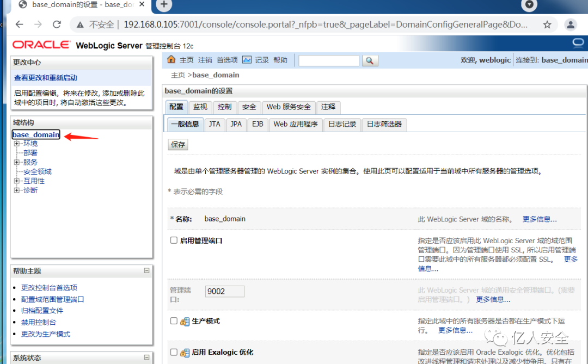The height and width of the screenshot is (364, 588).
Task: Open 安全领域 in the domain tree
Action: pyautogui.click(x=38, y=172)
